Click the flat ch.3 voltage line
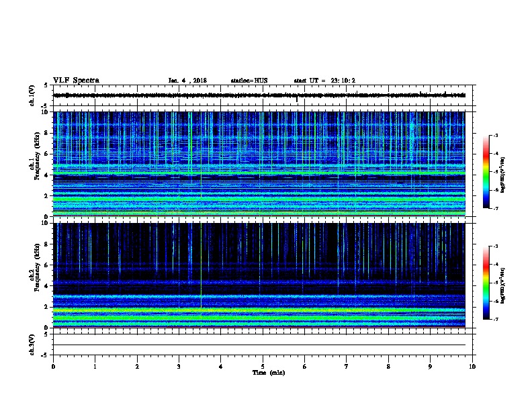The width and height of the screenshot is (532, 411). click(259, 345)
